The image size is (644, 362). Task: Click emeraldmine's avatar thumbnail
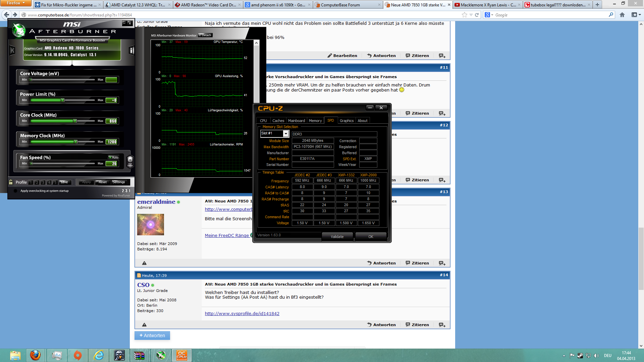click(151, 224)
